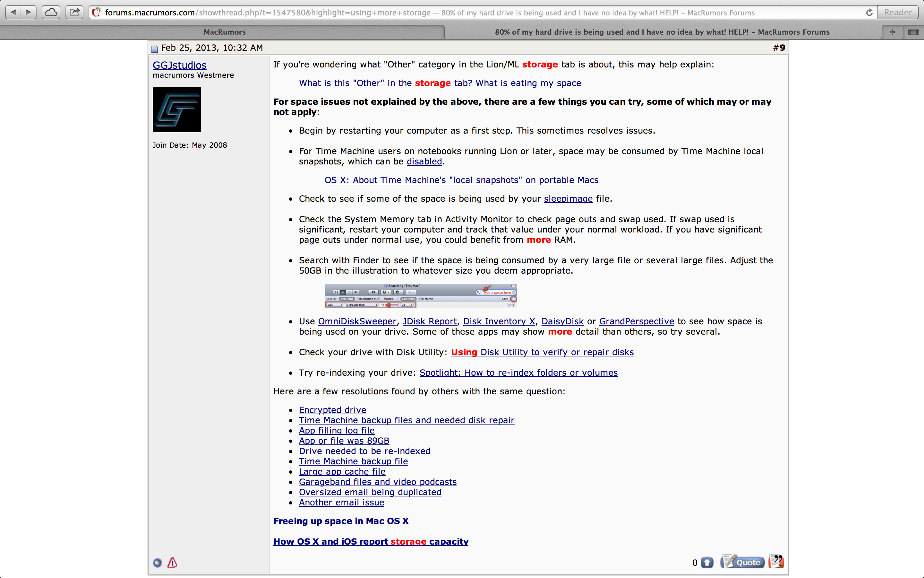
Task: Upvote post with the up arrow icon
Action: click(x=707, y=562)
